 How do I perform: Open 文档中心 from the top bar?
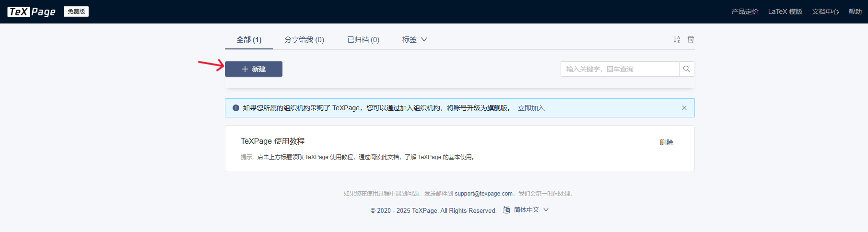click(x=825, y=12)
